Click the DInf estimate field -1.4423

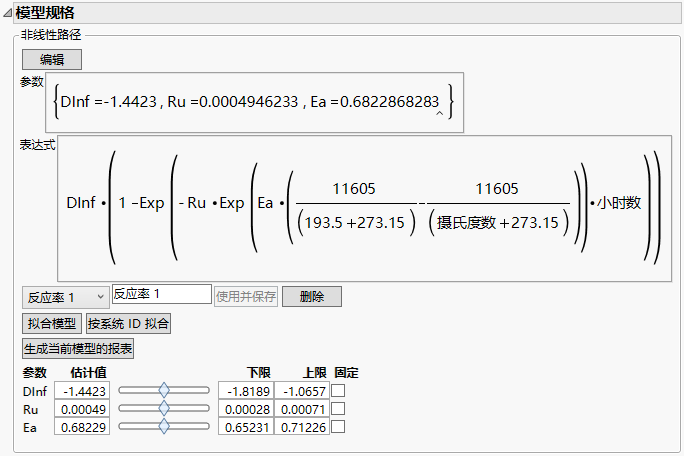(82, 391)
